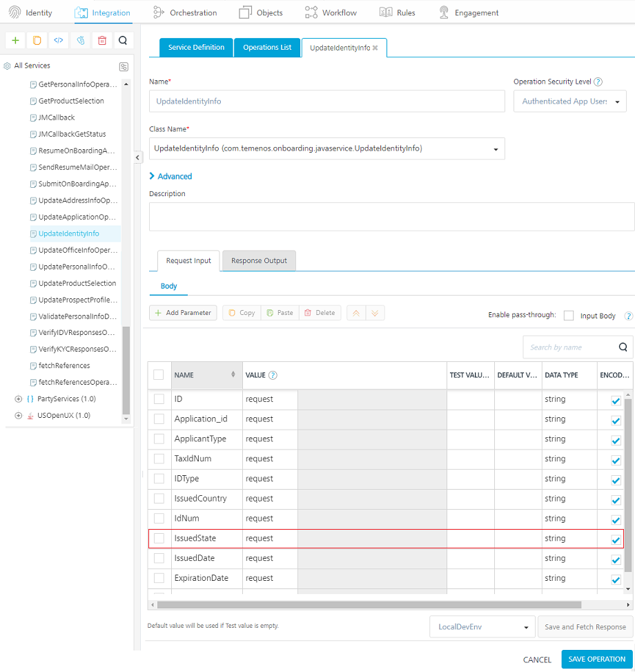The image size is (635, 672).
Task: Click the red trash delete service icon
Action: [101, 41]
